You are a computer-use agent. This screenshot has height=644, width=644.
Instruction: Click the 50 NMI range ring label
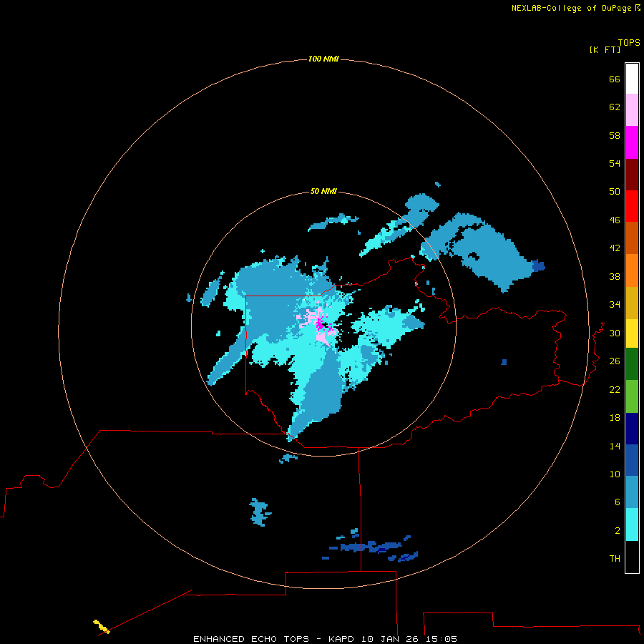[x=323, y=191]
